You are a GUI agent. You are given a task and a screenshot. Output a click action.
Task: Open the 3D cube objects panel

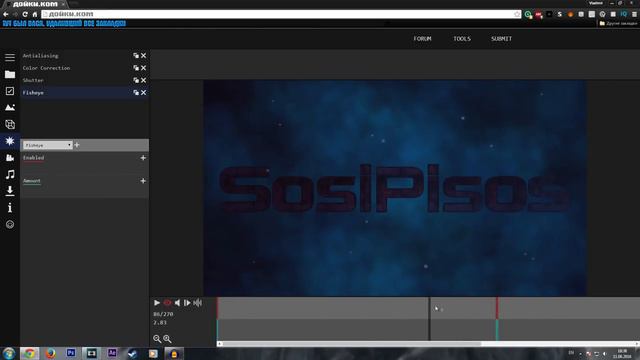click(x=10, y=124)
